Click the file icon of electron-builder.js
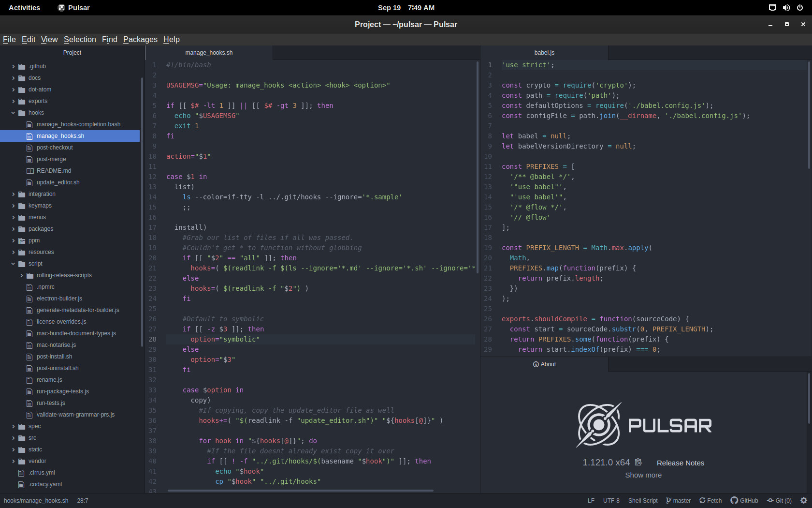 point(29,299)
